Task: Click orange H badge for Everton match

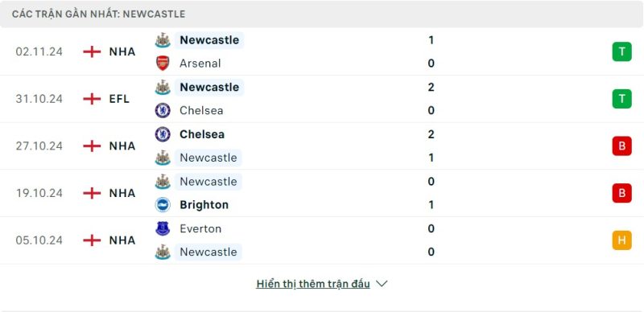Action: pyautogui.click(x=621, y=240)
